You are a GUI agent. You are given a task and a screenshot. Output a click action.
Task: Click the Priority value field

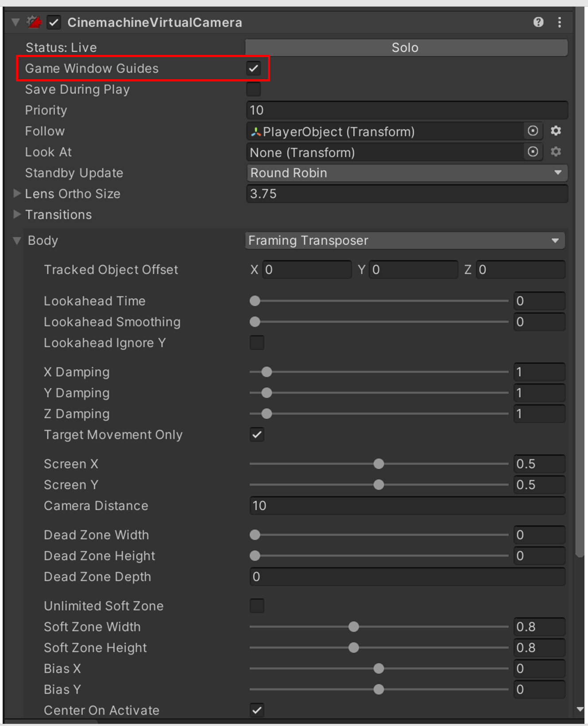(407, 110)
